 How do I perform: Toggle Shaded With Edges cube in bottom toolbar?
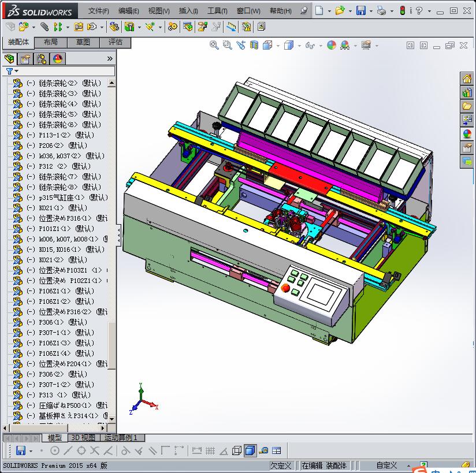250,451
